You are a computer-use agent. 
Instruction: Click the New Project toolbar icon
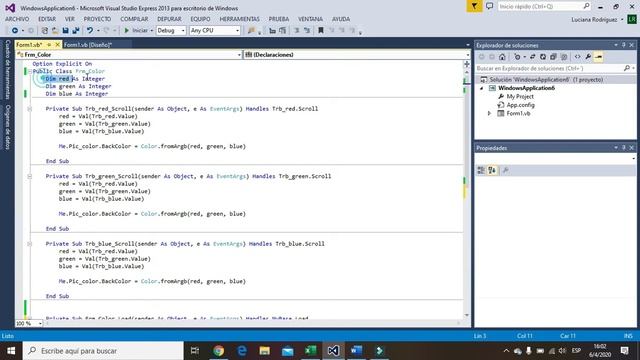[44, 31]
